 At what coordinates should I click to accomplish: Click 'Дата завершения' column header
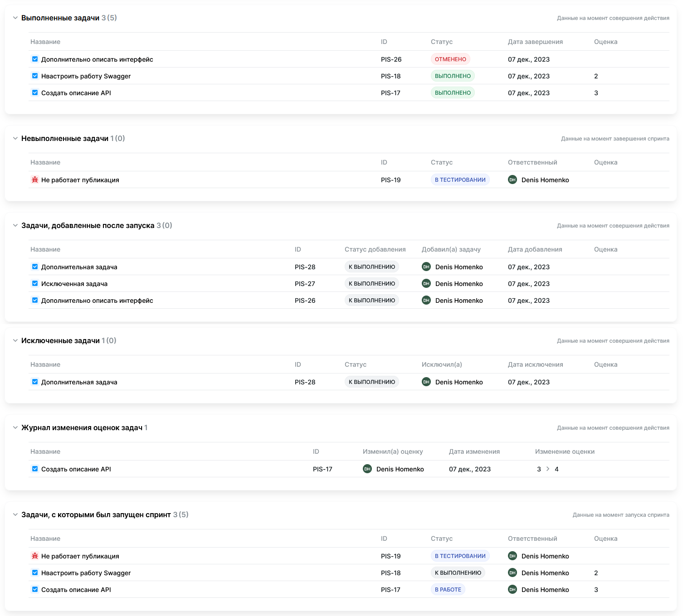535,42
